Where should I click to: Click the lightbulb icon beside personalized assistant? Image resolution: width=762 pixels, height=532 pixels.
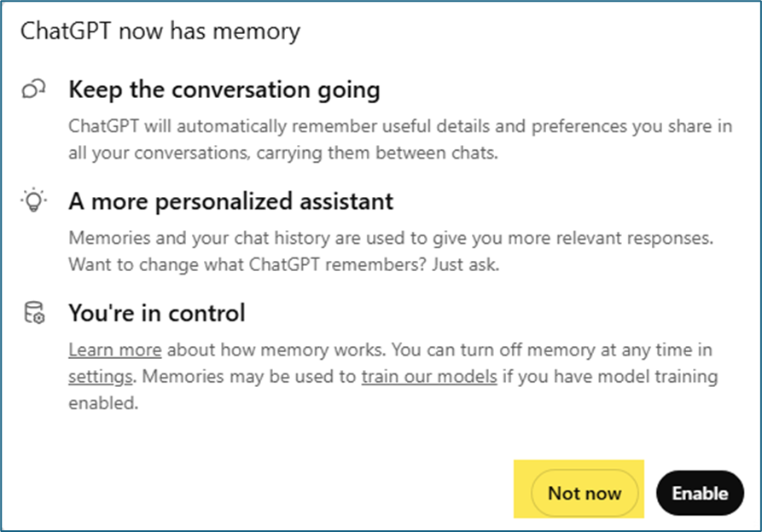33,201
